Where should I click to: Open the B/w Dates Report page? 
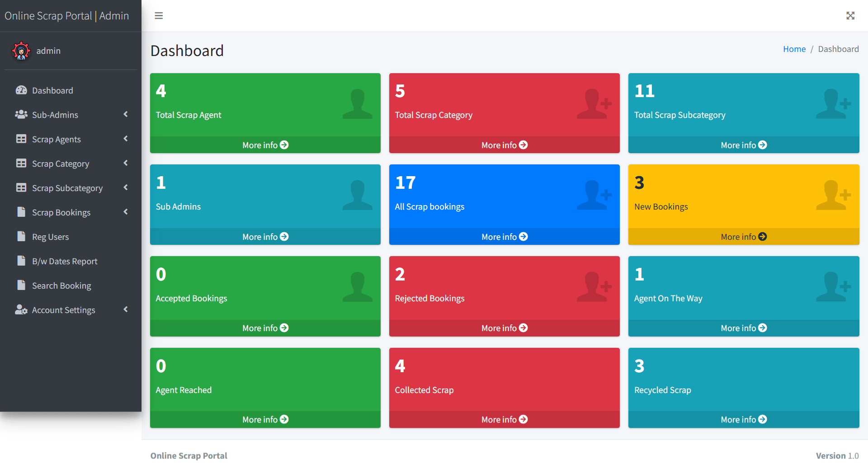65,261
